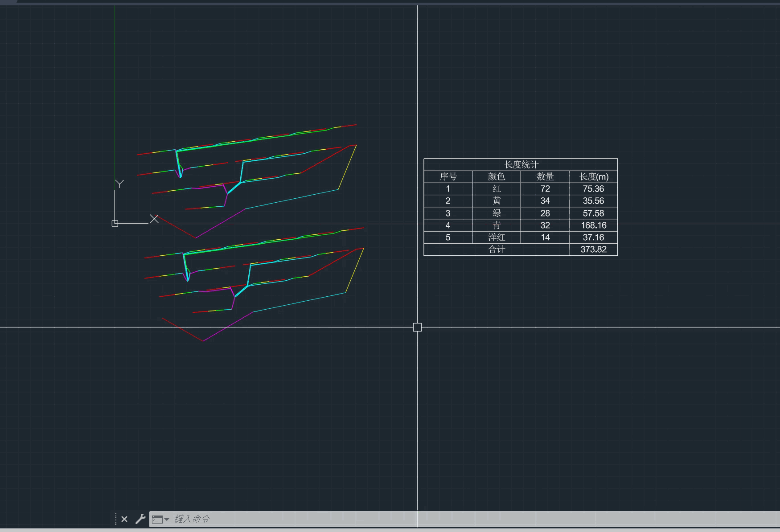Select the total length value 373.82
The height and width of the screenshot is (532, 780).
pos(593,250)
